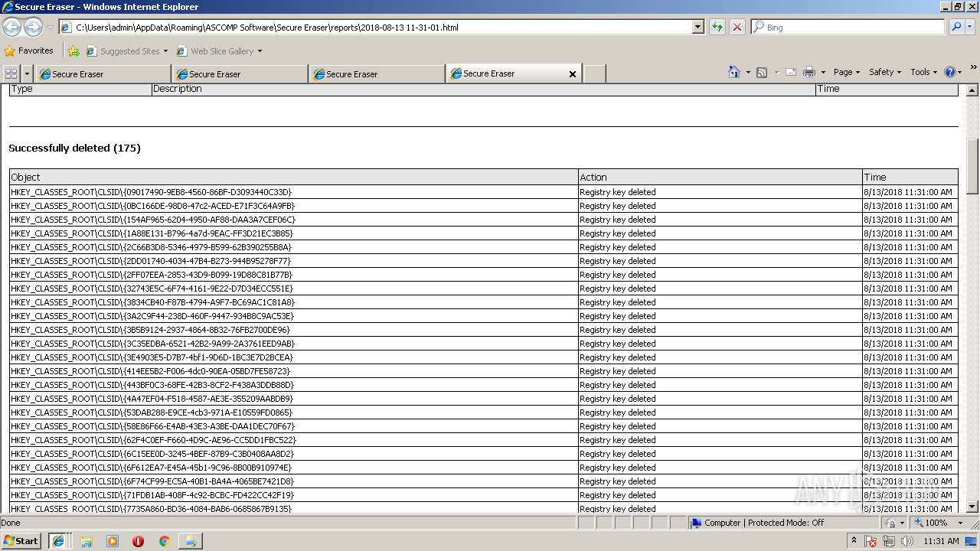Open recent pages dropdown beside Forward

pyautogui.click(x=50, y=28)
